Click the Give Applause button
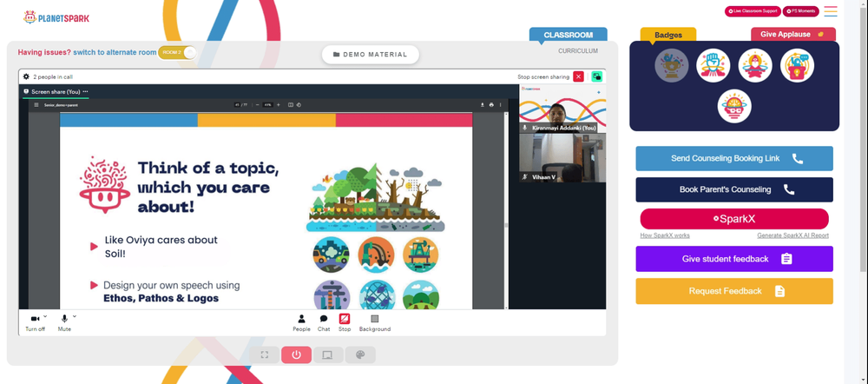The image size is (868, 384). tap(793, 35)
